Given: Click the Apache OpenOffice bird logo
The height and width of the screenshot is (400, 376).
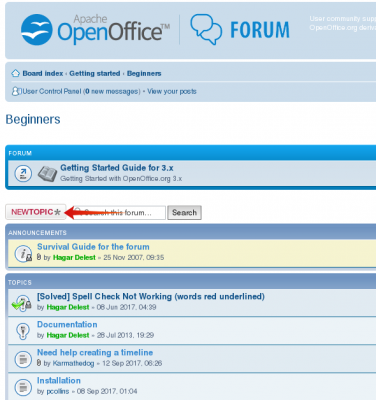Looking at the screenshot, I should click(37, 30).
